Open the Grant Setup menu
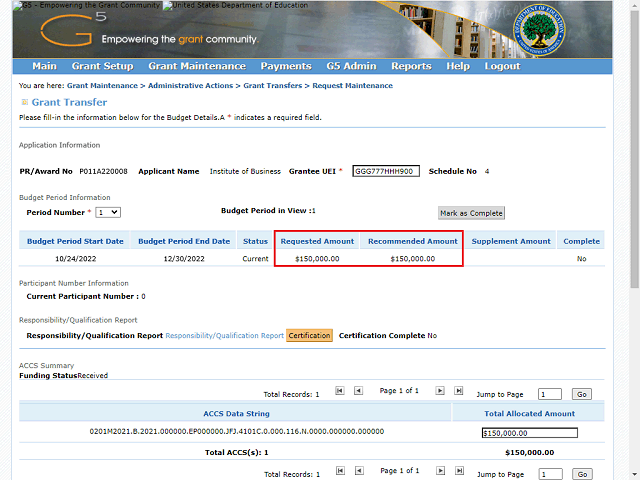The image size is (640, 480). [102, 66]
